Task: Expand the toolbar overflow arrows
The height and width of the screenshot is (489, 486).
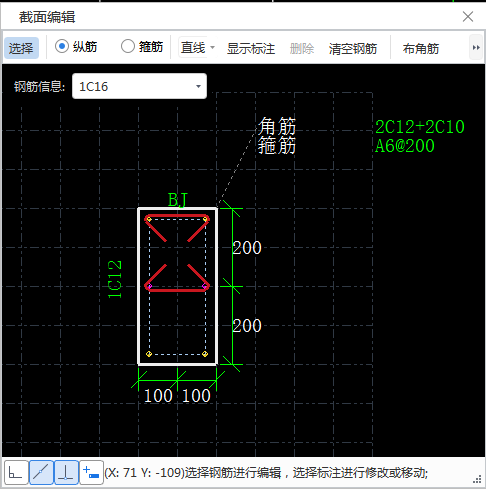Action: (x=476, y=48)
